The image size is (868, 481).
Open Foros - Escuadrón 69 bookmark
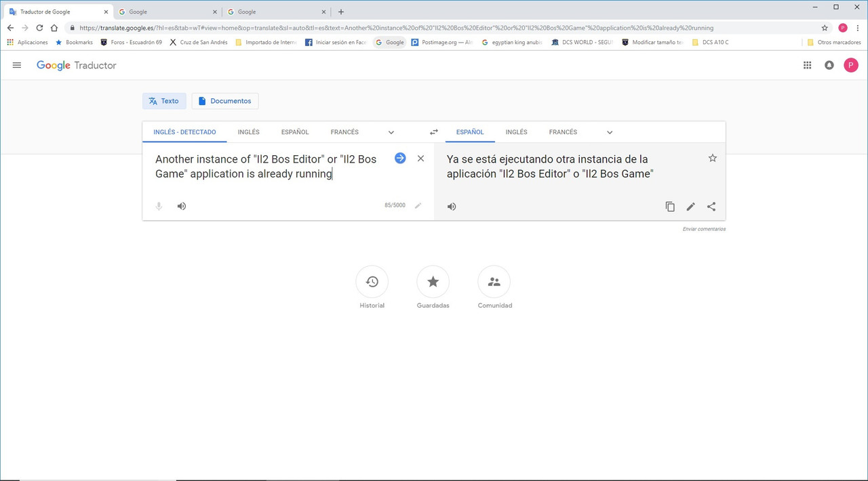point(131,42)
